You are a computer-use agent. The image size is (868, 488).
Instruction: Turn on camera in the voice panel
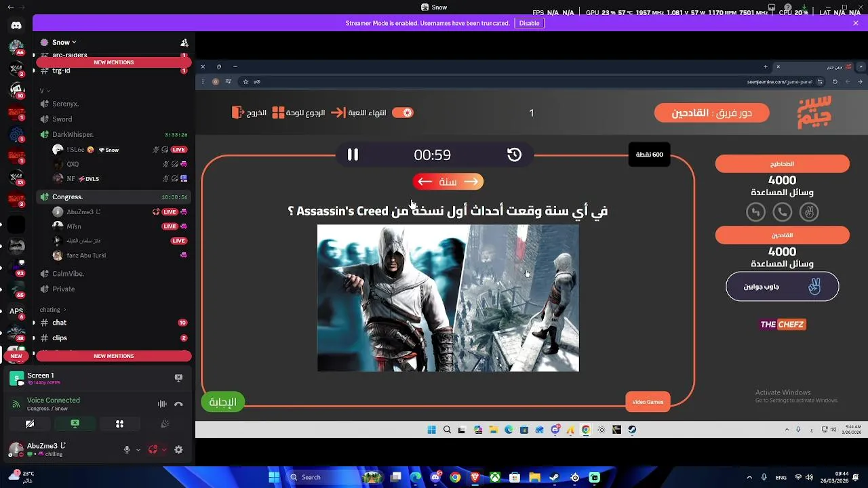point(30,424)
